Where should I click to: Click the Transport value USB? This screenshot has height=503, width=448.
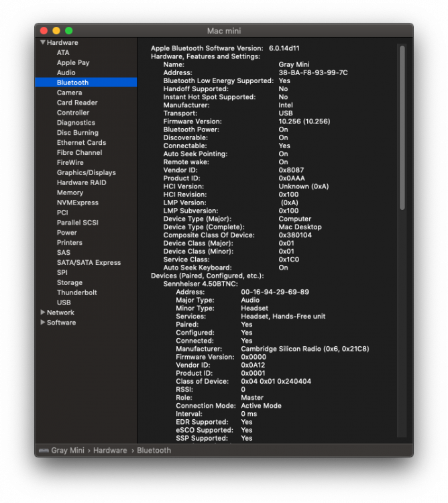(286, 113)
